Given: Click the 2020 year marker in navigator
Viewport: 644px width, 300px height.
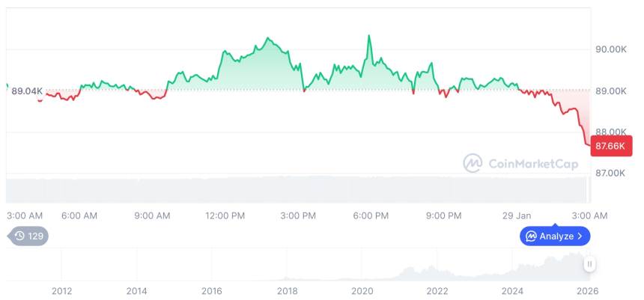Looking at the screenshot, I should coord(362,290).
